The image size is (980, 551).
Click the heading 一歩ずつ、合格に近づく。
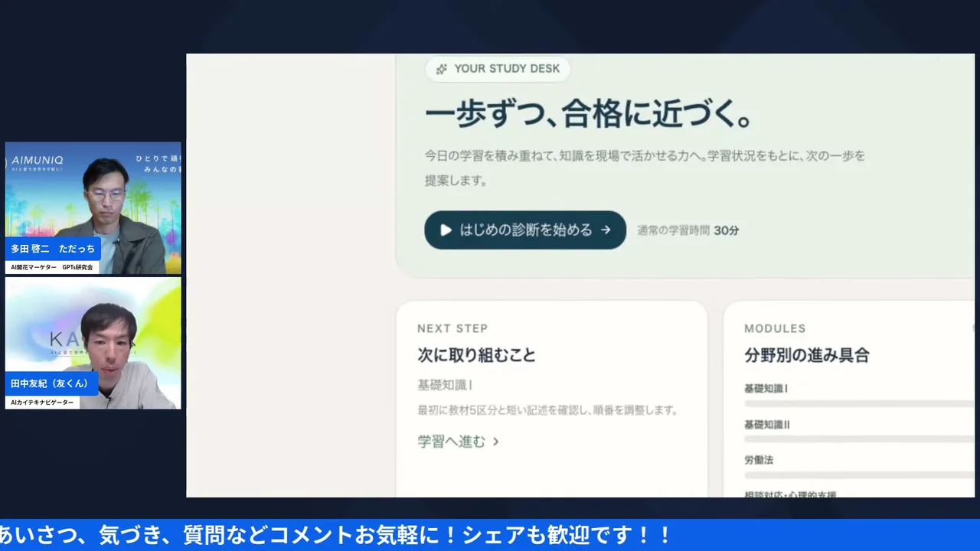[x=590, y=114]
